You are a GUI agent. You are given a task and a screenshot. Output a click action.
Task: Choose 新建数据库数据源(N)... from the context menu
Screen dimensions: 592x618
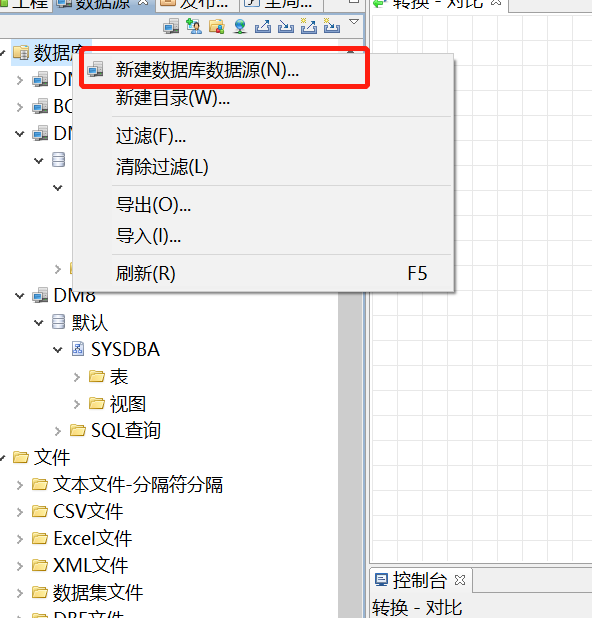[x=263, y=70]
